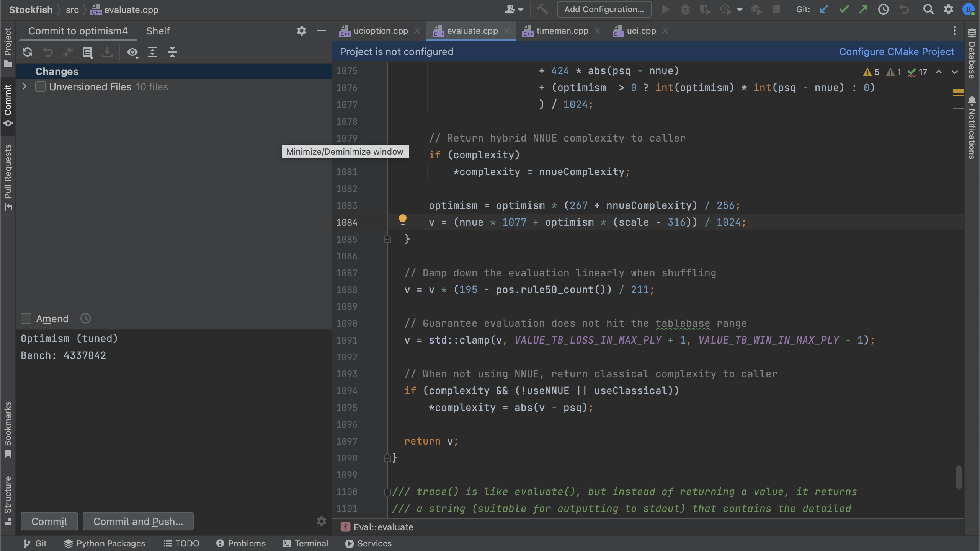Switch to the Shelf tab
The image size is (980, 551).
(x=158, y=31)
